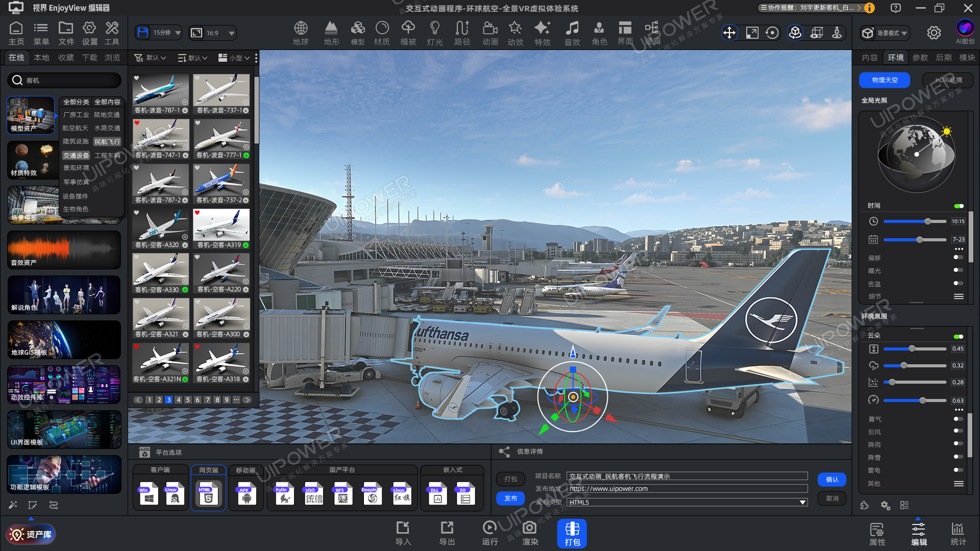Screen dimensions: 980x551
Task: Toggle the 时间 time switch
Action: coord(959,206)
